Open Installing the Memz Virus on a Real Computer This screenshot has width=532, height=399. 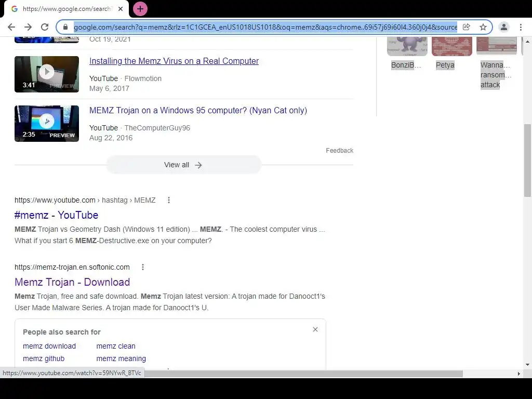174,61
